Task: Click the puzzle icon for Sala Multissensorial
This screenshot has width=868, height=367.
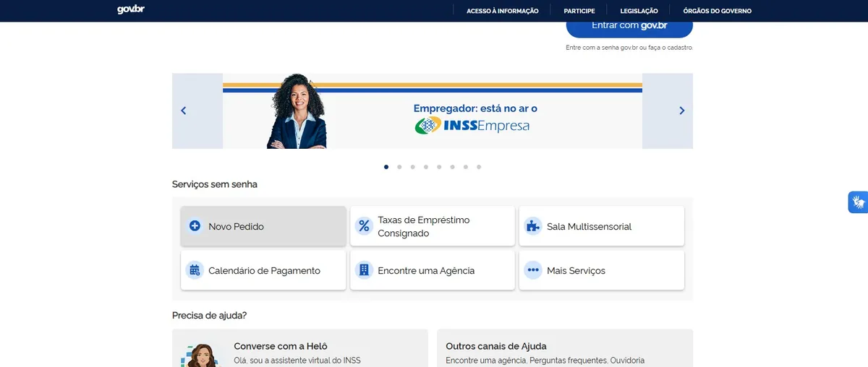Action: 533,226
